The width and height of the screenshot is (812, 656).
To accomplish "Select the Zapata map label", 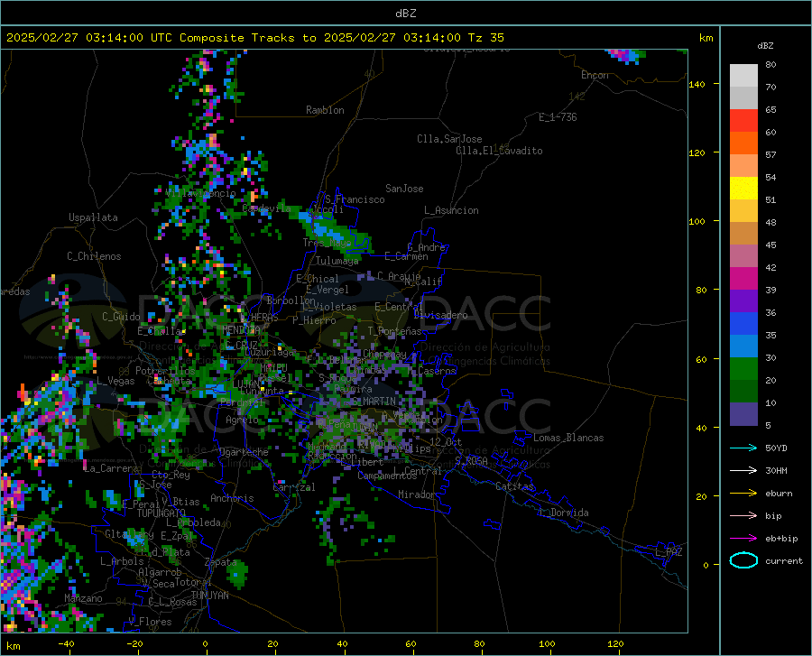I will tap(221, 562).
